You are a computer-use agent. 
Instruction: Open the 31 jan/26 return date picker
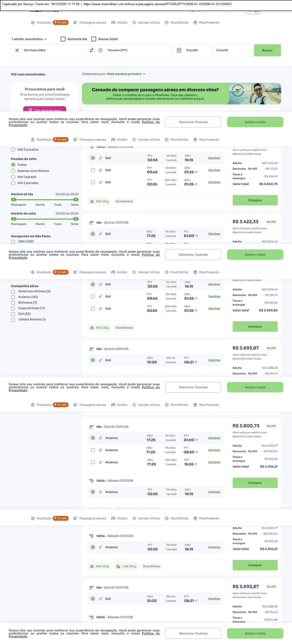(233, 50)
